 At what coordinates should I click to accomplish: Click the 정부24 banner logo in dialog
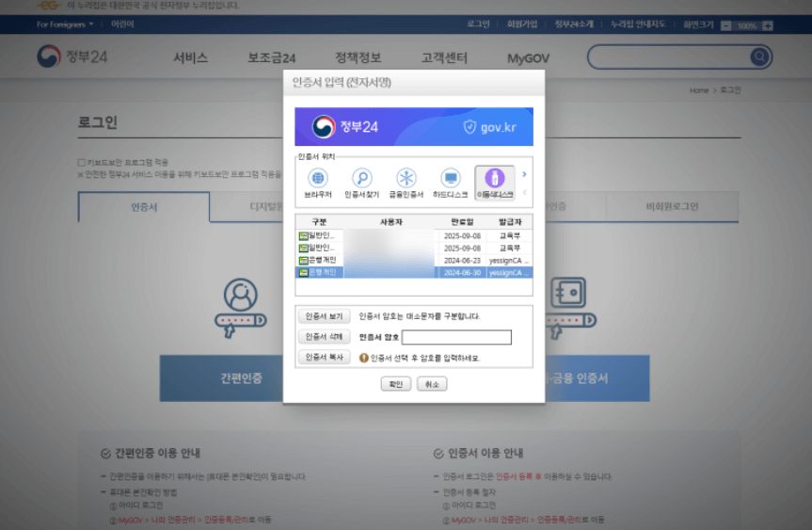345,126
